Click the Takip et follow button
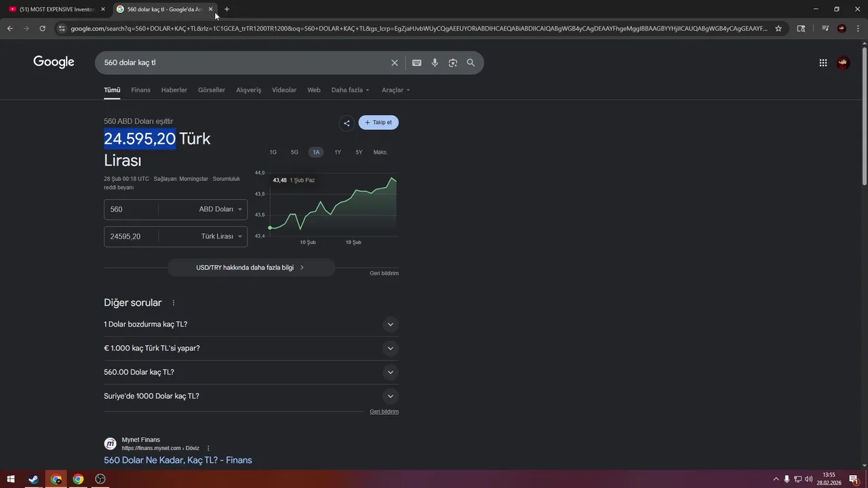The image size is (868, 488). tap(378, 123)
